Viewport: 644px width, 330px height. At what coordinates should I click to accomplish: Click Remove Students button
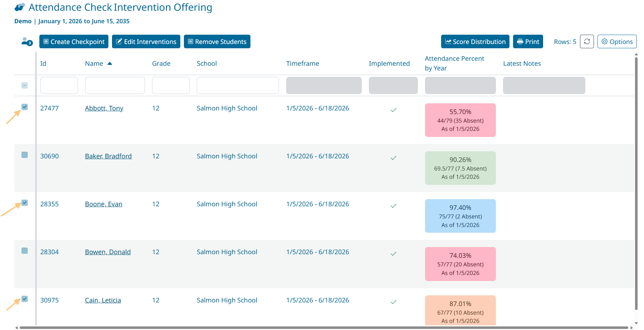pos(217,41)
